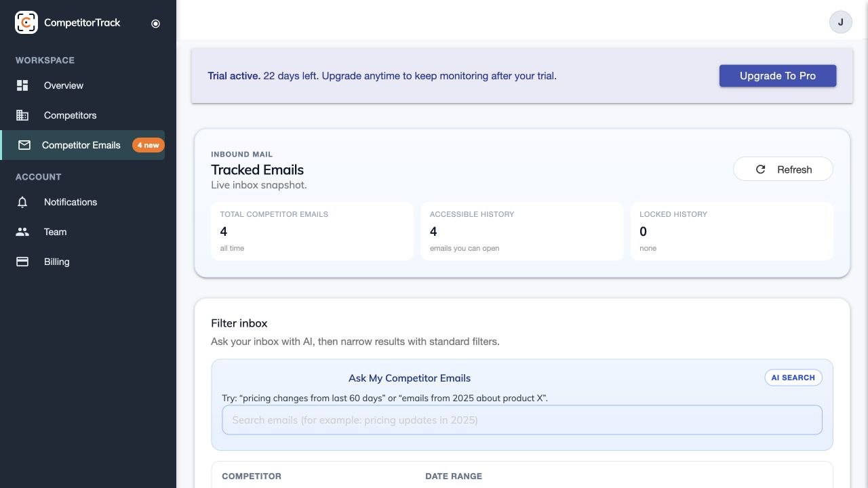Click the Accessible History card
This screenshot has width=868, height=488.
(522, 231)
